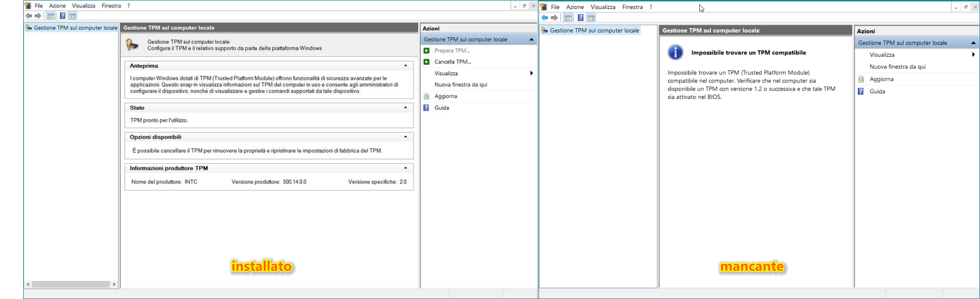Open Azione menu in left window
Screen dimensions: 980x299
[57, 6]
